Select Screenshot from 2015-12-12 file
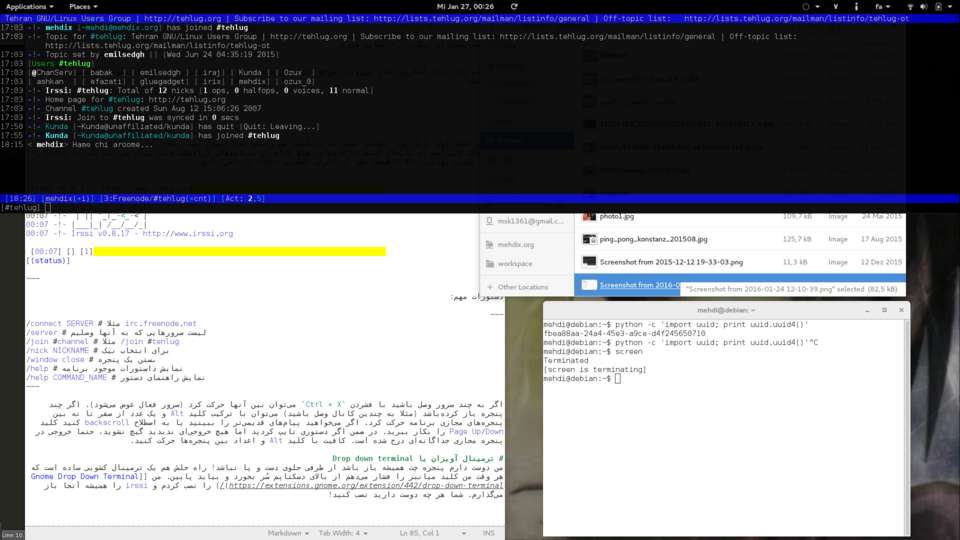The image size is (960, 540). tap(671, 262)
